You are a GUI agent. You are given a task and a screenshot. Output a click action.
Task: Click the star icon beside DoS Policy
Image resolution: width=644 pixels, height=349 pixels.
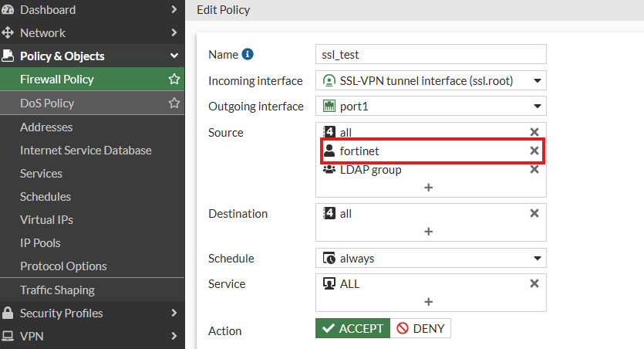coord(174,103)
